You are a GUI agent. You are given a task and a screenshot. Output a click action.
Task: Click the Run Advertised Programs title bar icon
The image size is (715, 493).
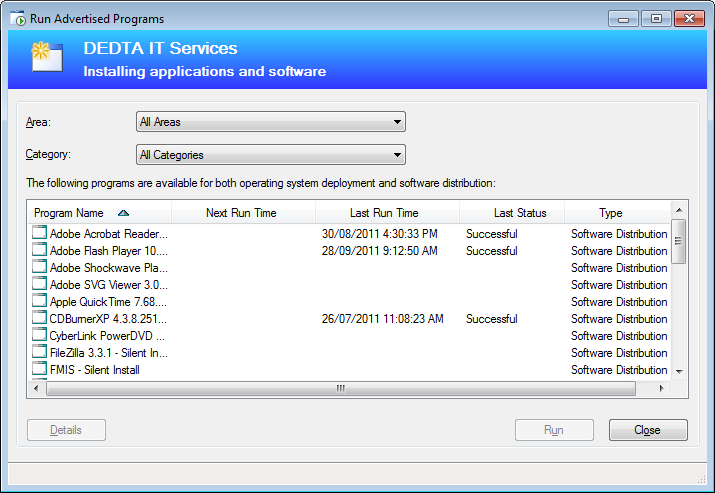pyautogui.click(x=18, y=19)
